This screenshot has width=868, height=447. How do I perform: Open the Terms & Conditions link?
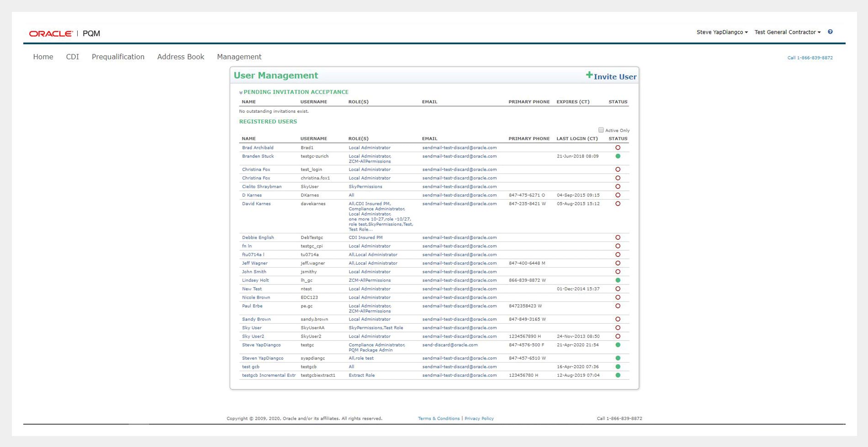[x=439, y=419]
